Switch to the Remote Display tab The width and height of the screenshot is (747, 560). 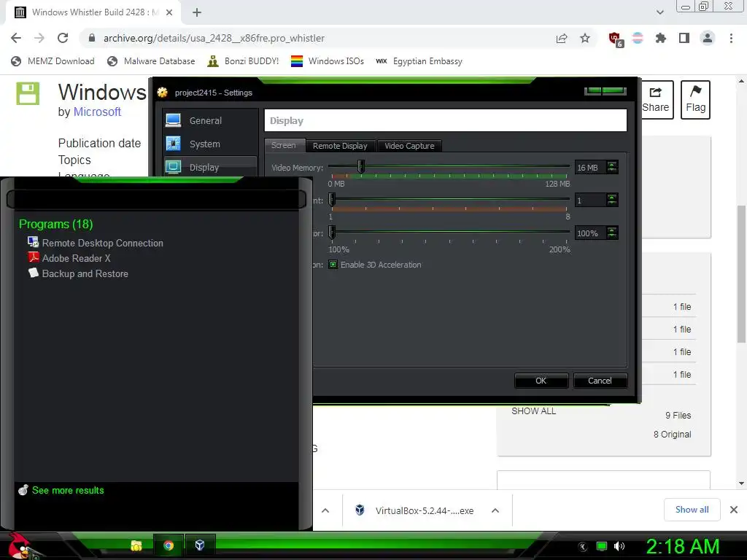point(340,146)
